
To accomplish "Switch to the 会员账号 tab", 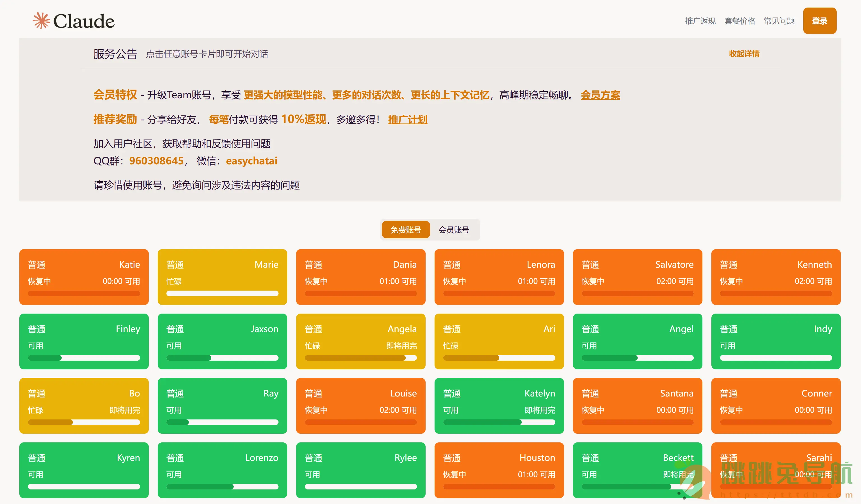I will click(454, 230).
